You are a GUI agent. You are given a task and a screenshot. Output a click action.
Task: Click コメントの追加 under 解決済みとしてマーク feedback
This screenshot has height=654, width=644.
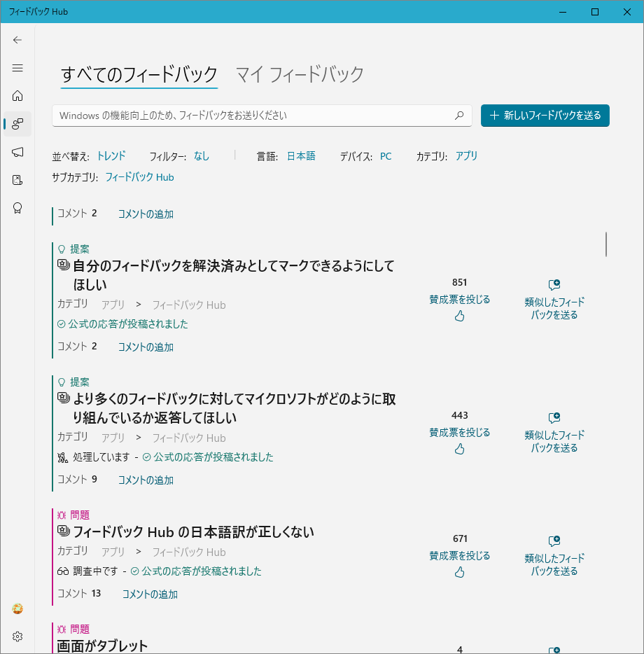click(x=146, y=347)
